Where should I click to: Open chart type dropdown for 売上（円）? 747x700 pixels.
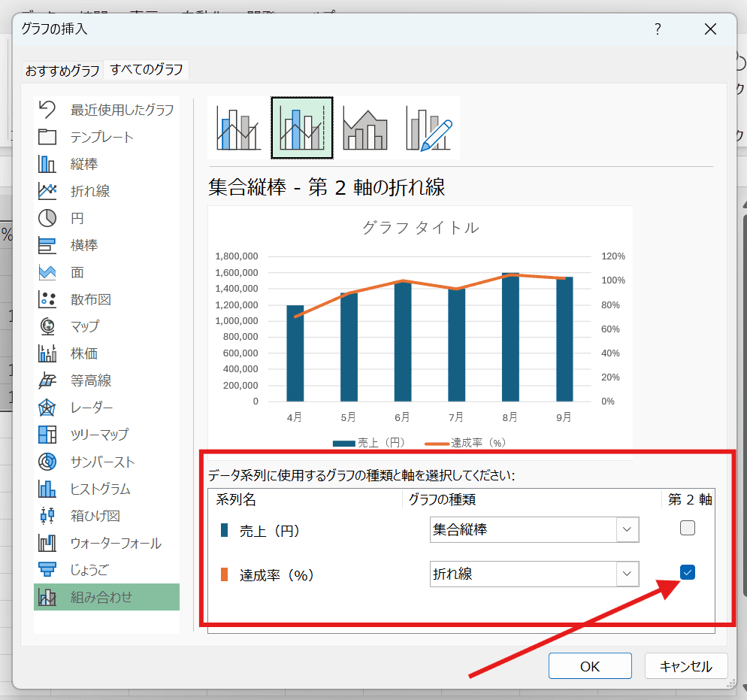627,529
